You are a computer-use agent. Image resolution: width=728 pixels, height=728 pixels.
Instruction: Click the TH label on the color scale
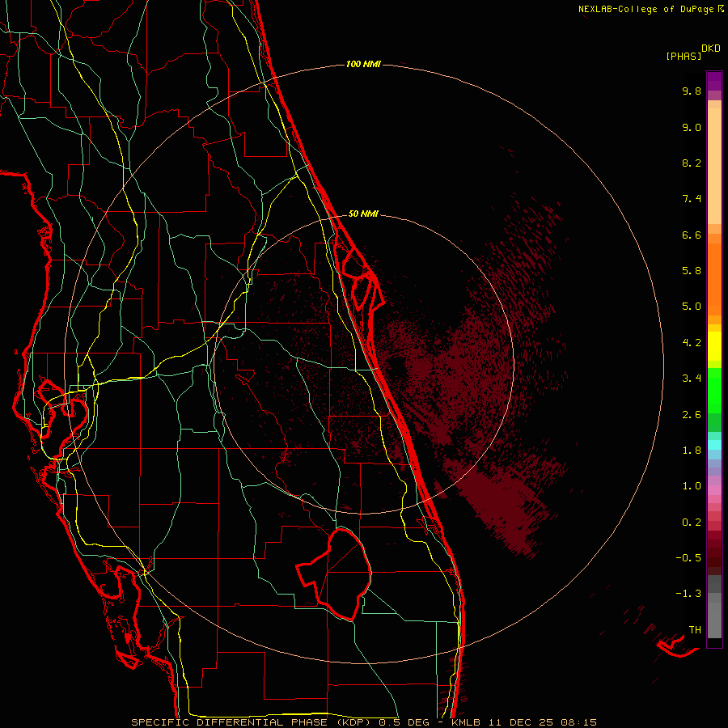click(695, 630)
